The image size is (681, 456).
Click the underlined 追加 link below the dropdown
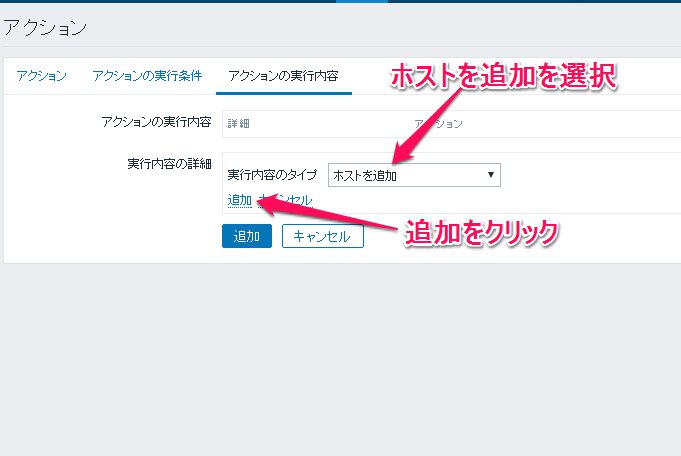[x=239, y=200]
